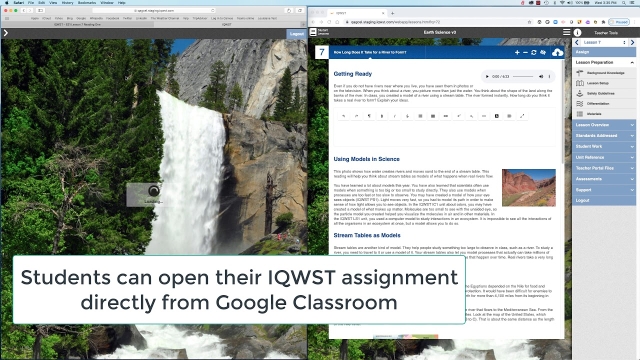Screen dimensions: 640x360
Task: Mute the audio player volume icon
Action: tap(541, 76)
